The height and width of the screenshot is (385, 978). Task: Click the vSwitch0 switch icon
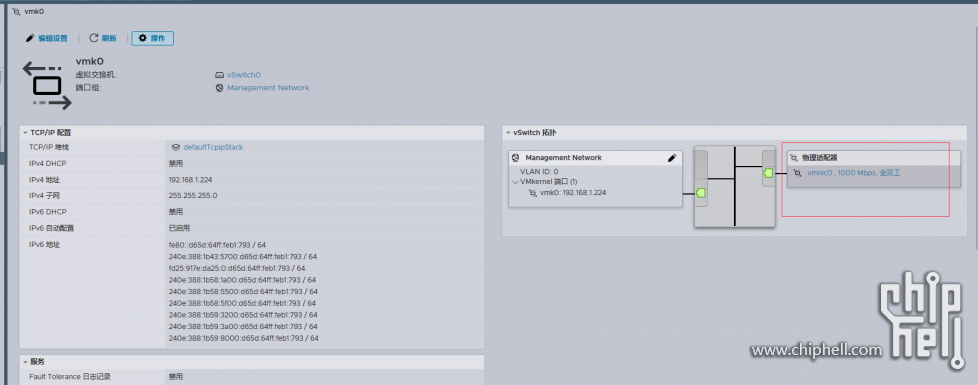point(220,75)
